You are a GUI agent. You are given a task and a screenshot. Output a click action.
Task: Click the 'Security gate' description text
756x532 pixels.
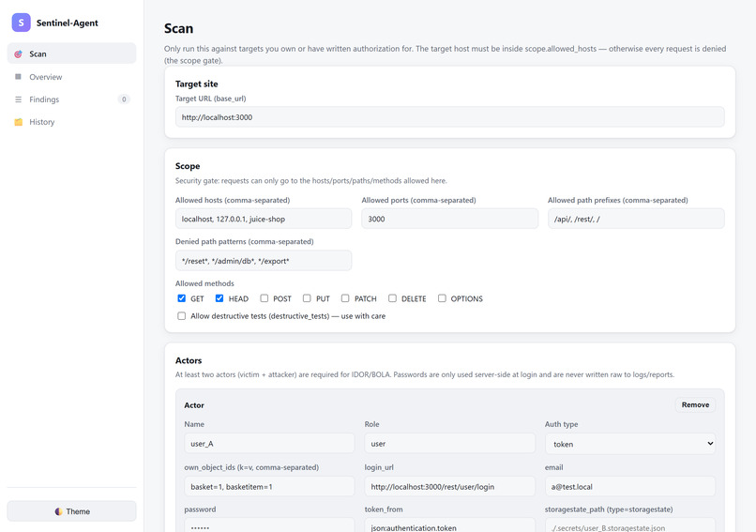click(x=311, y=181)
